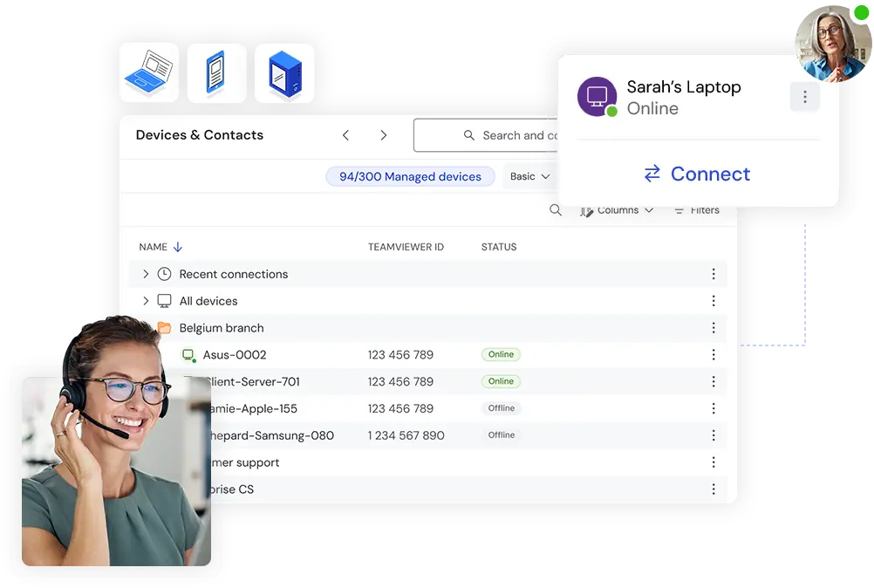Open more options for Shepard-Samsung-080
Viewport: 874px width, 588px height.
[x=713, y=435]
